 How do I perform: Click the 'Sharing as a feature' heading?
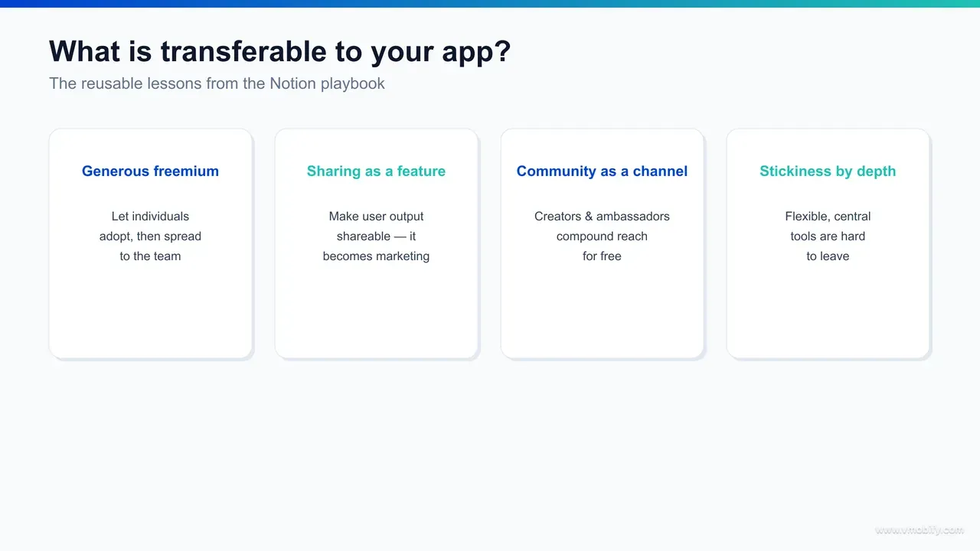click(376, 171)
